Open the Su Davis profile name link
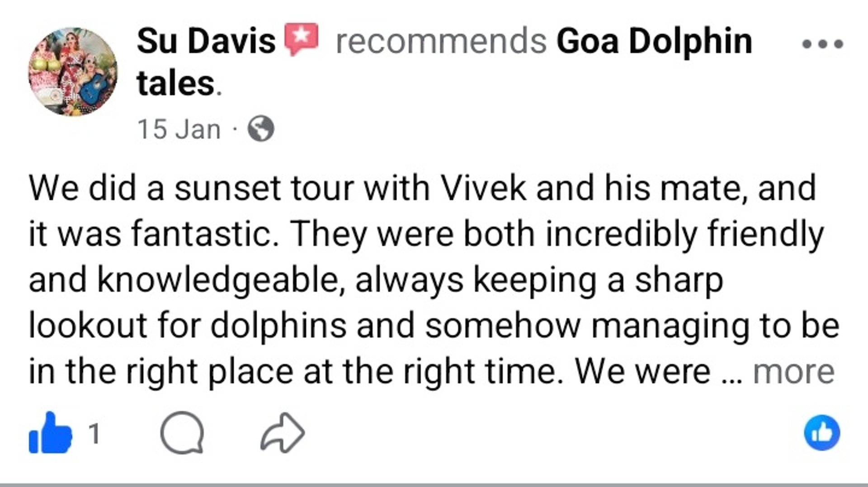This screenshot has width=868, height=487. [x=206, y=41]
